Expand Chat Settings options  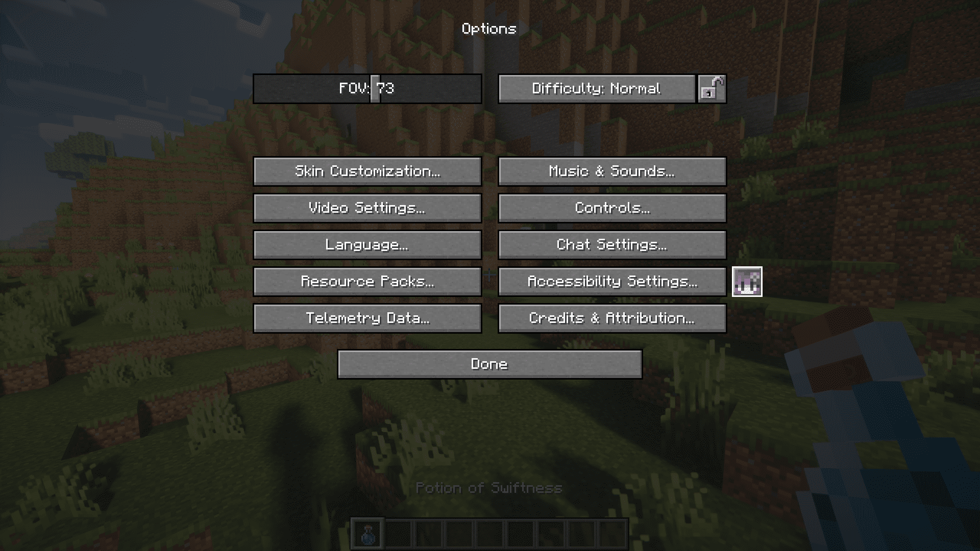tap(612, 244)
